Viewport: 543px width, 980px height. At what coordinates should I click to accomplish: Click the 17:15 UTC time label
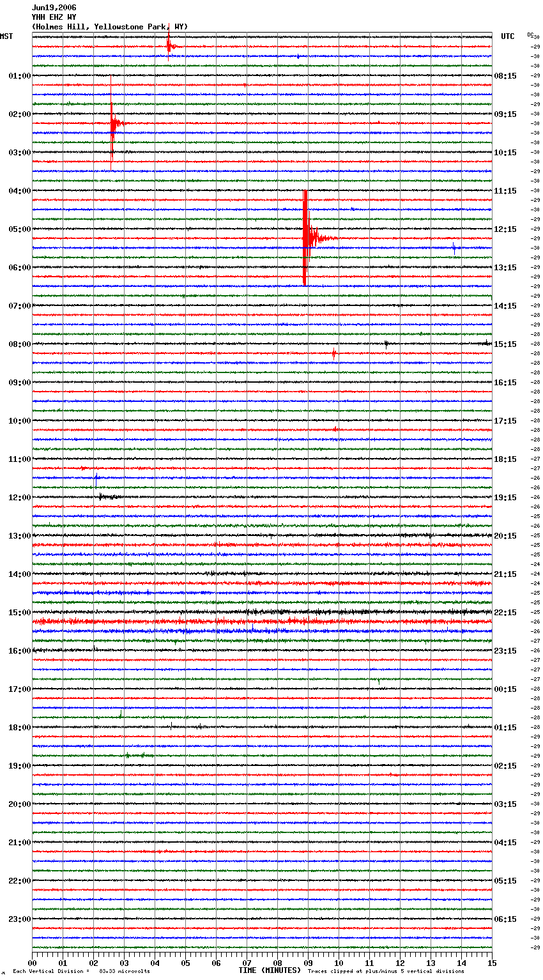click(x=505, y=420)
